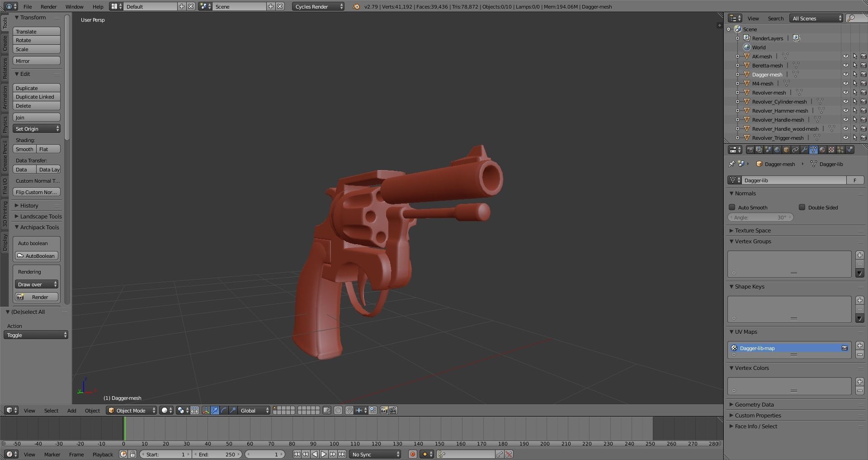The width and height of the screenshot is (868, 460).
Task: Select the rotate manipulator arc icon
Action: click(x=224, y=410)
